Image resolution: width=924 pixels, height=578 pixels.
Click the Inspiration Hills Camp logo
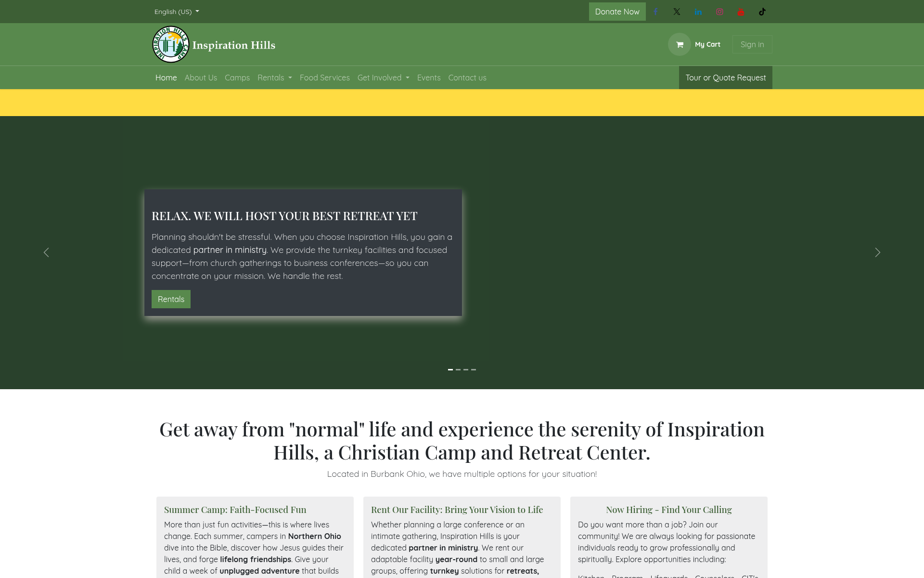click(x=171, y=44)
